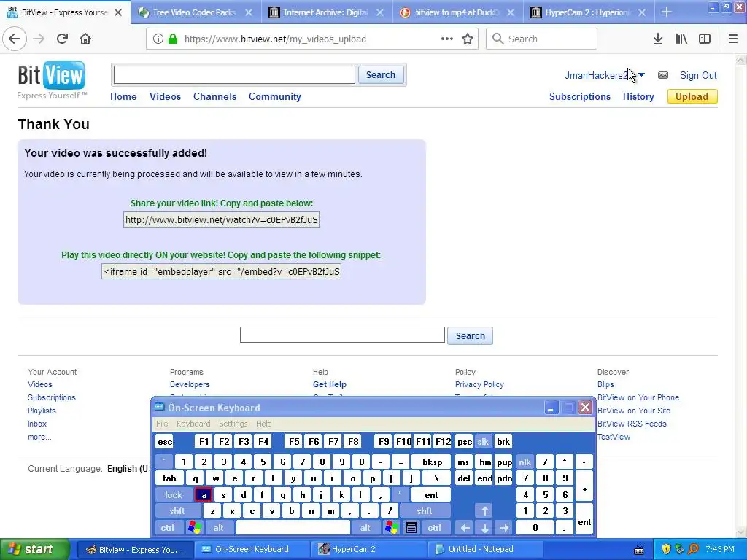Switch to the Free Video Codec Packs tab

tap(196, 12)
